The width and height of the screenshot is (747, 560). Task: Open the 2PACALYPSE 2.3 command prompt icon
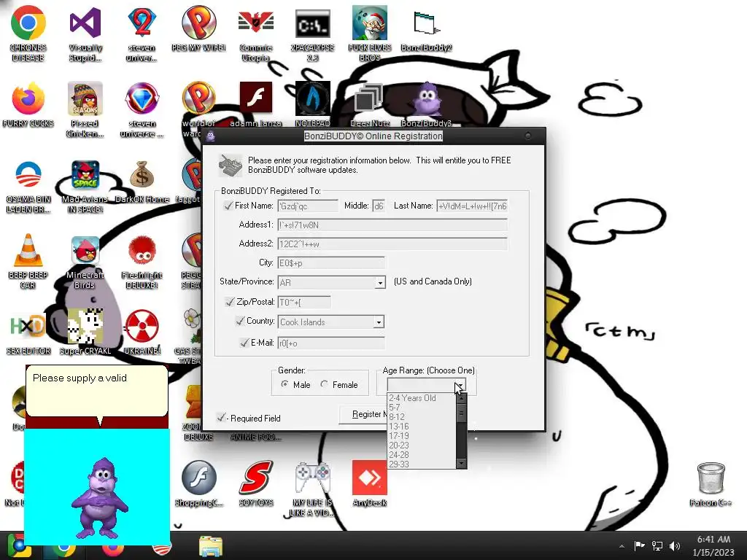tap(312, 24)
